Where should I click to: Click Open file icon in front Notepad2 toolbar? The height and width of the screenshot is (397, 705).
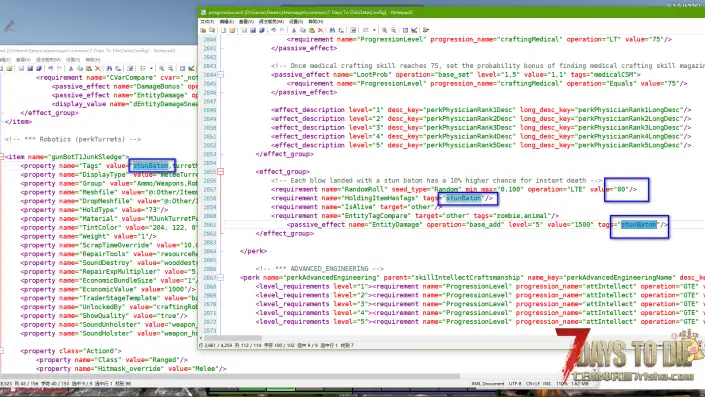[x=232, y=30]
